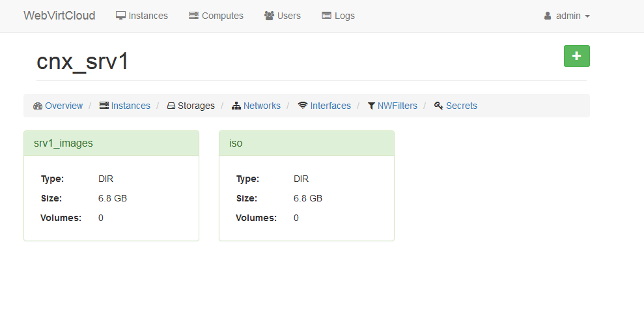Open the admin user dropdown
644x309 pixels.
pos(567,16)
